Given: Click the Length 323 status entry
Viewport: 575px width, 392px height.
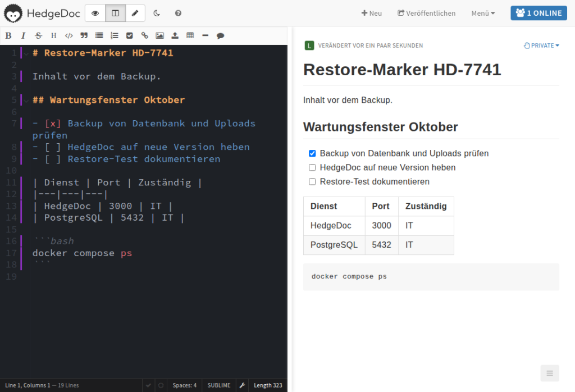Looking at the screenshot, I should 268,385.
